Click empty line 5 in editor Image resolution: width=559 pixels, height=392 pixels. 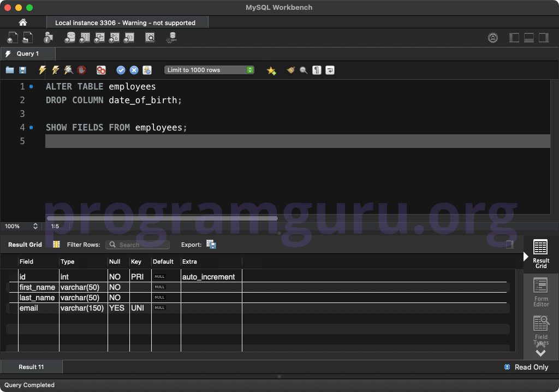pos(298,141)
